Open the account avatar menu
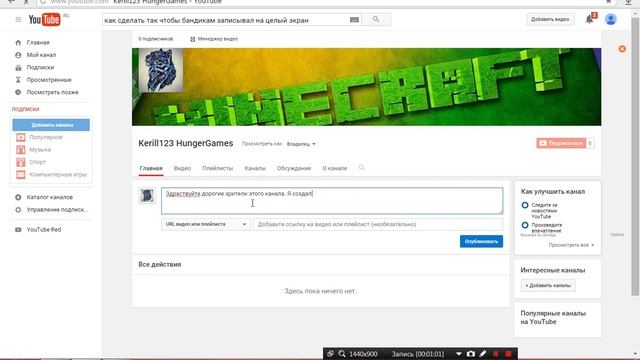Screen dimensions: 640x360 click(611, 19)
